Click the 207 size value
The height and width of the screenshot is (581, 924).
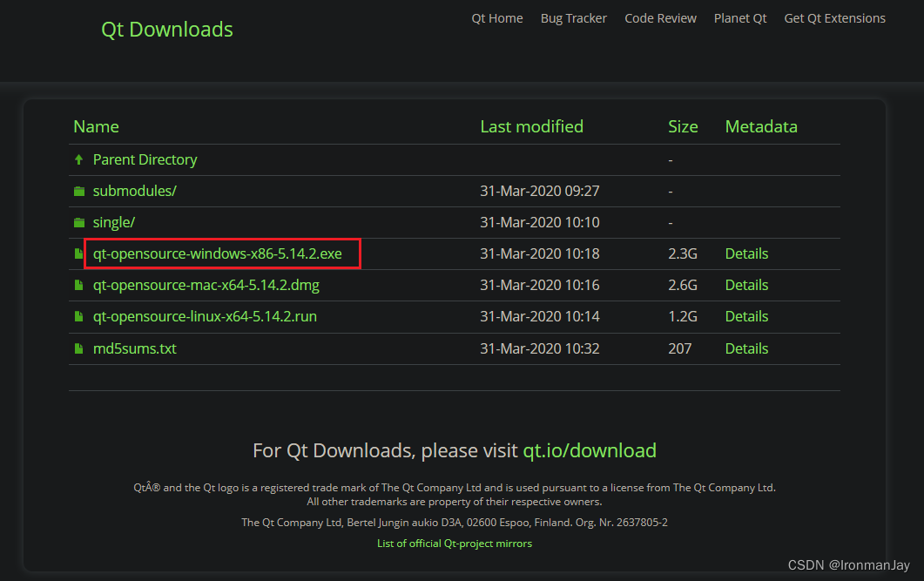tap(679, 348)
